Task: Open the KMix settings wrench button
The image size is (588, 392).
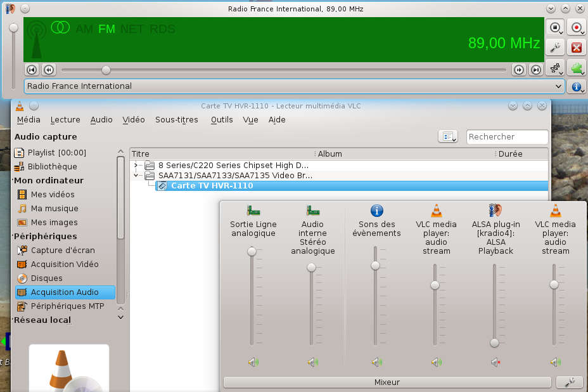Action: pos(570,382)
